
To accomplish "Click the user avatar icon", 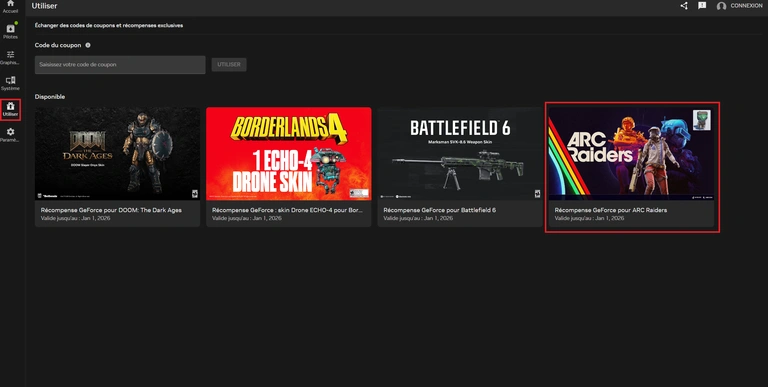I will pyautogui.click(x=721, y=6).
